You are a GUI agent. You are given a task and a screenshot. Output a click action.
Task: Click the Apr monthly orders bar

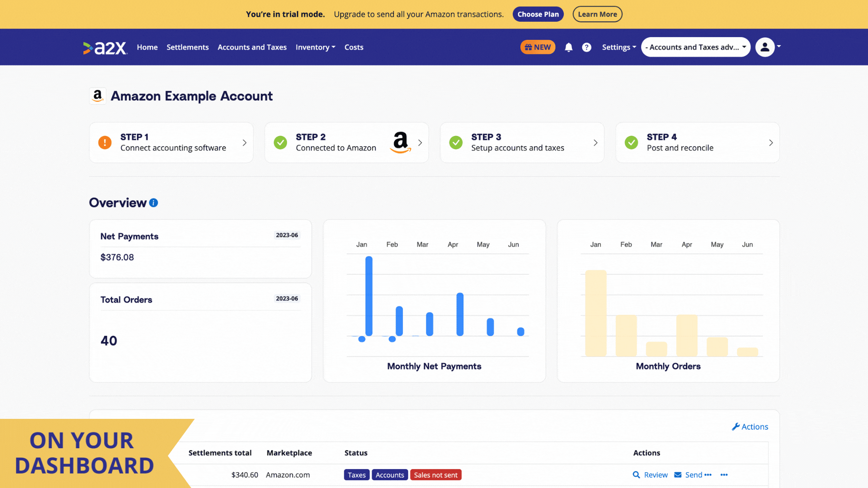[x=687, y=335]
